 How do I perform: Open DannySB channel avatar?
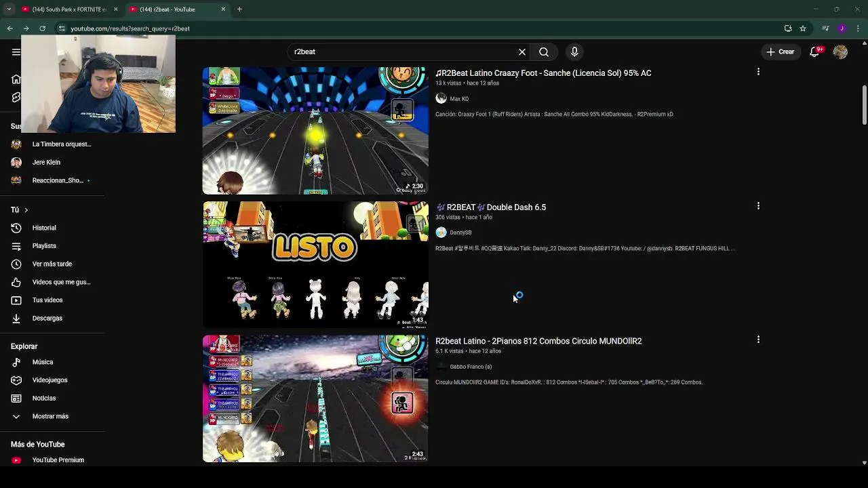click(441, 232)
